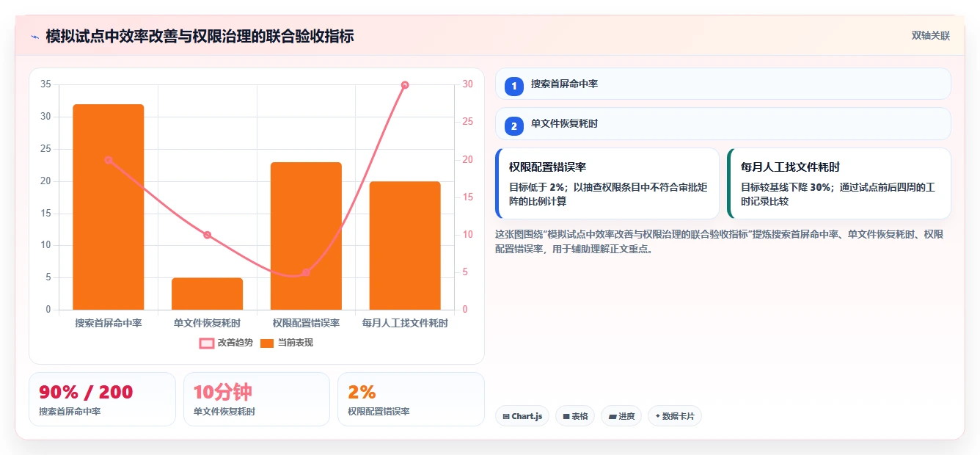Click the 90% / 200 stat card

click(102, 399)
